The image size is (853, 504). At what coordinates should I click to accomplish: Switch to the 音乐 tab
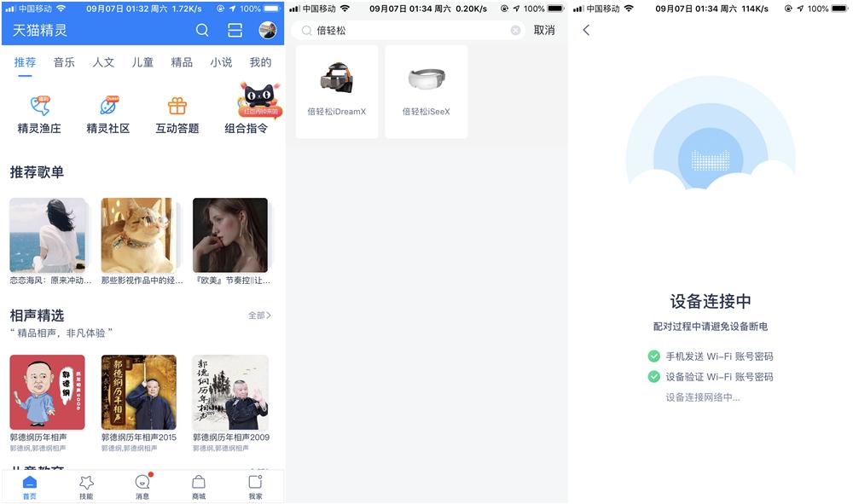[x=64, y=62]
